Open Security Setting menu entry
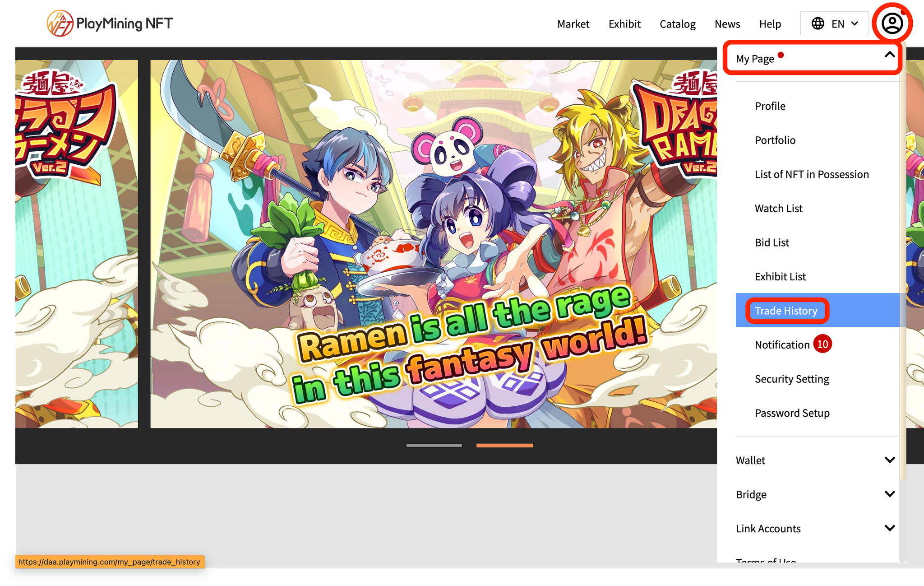The image size is (924, 586). [792, 379]
